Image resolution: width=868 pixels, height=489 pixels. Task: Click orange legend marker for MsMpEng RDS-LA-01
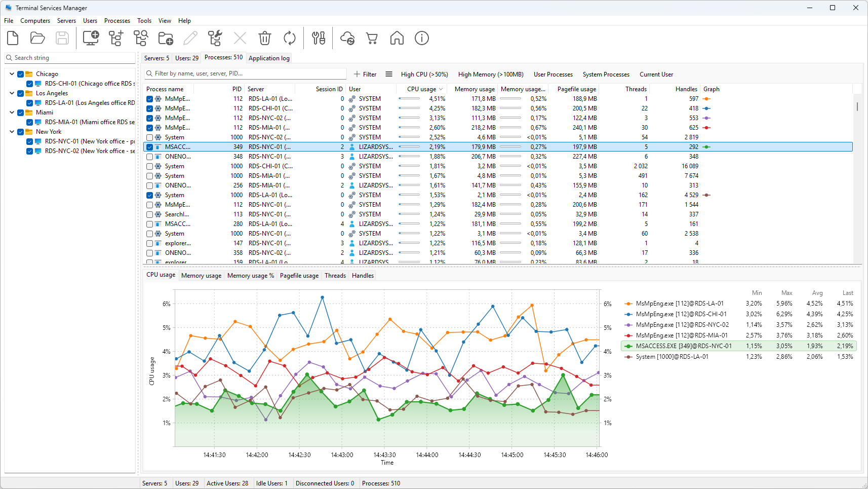pyautogui.click(x=628, y=304)
